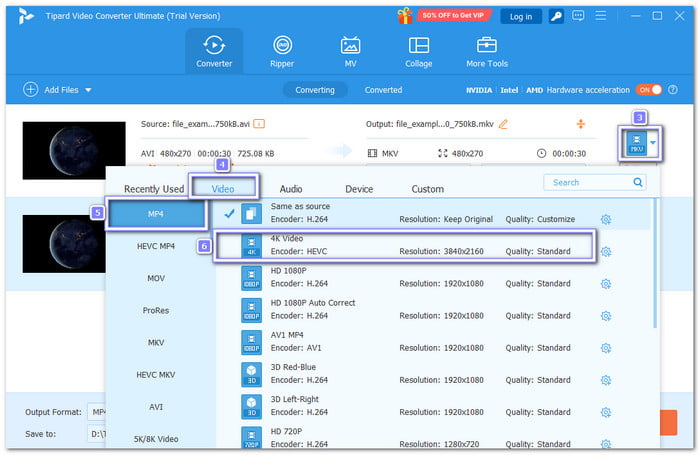Open settings gear for 3D Red-Blue

606,380
